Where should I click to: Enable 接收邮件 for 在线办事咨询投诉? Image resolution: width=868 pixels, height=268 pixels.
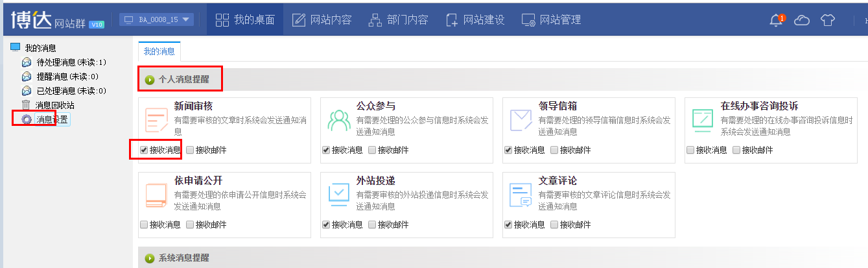pos(736,150)
